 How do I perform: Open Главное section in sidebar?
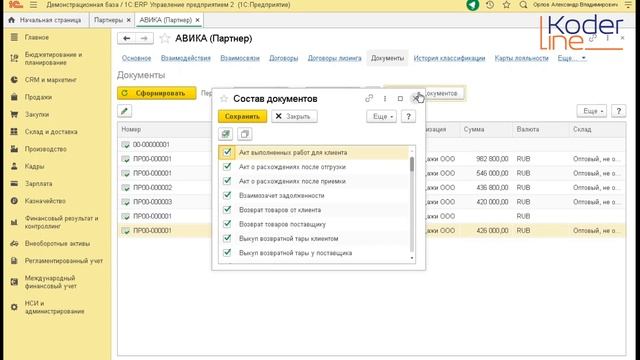[x=37, y=37]
